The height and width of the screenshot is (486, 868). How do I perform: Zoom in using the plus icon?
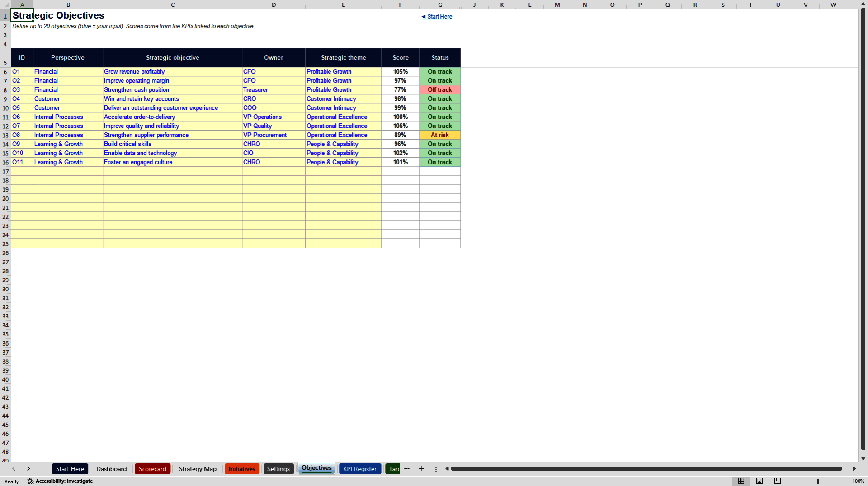click(x=844, y=481)
